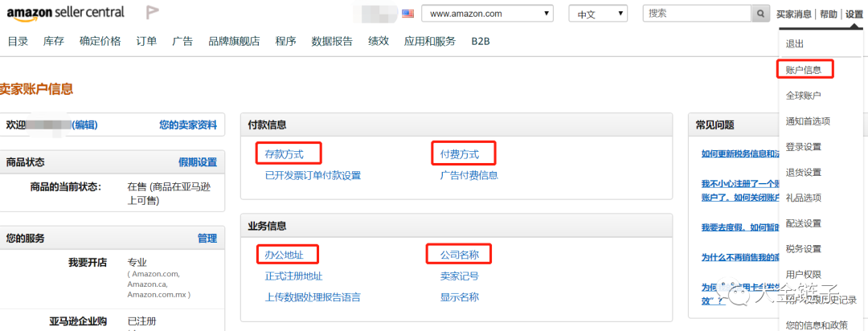The height and width of the screenshot is (331, 868).
Task: Select 通知首选项 in the settings dropdown
Action: (x=808, y=121)
